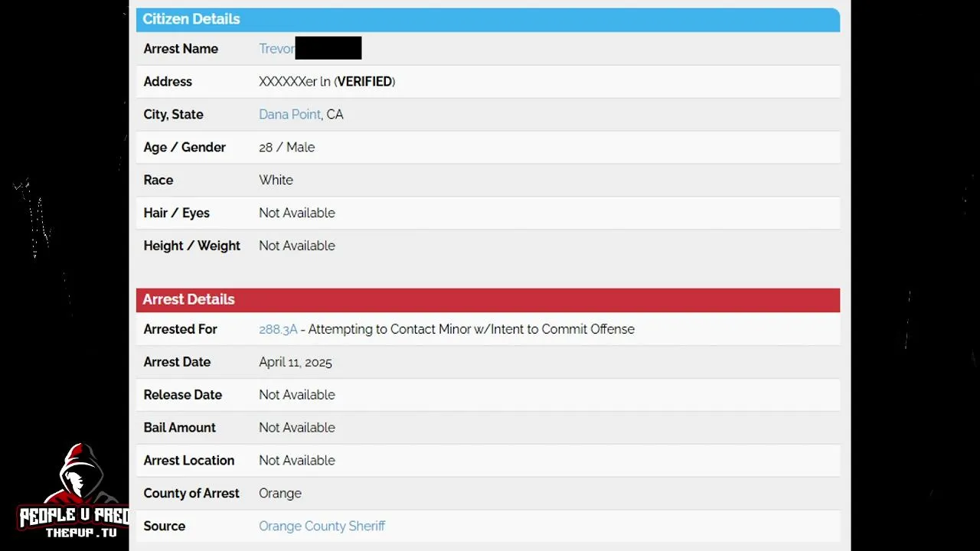Open the 288.3A charge code link
980x551 pixels.
(x=278, y=329)
